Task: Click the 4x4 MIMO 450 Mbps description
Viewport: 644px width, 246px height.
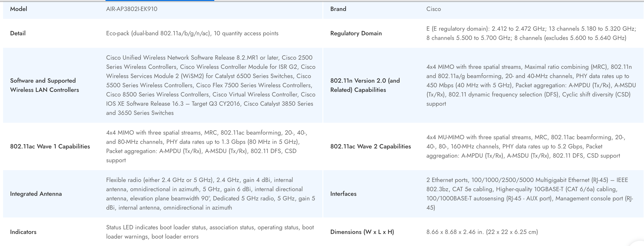Action: tap(531, 85)
